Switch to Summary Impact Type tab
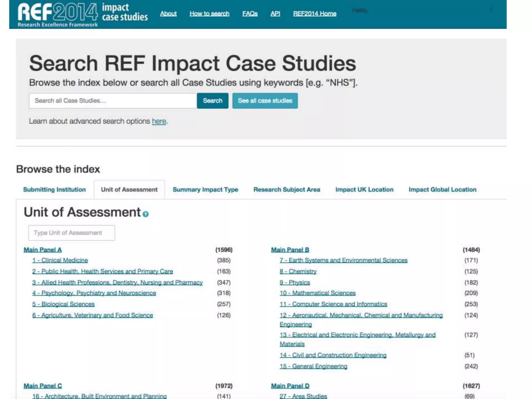The width and height of the screenshot is (532, 399). [205, 190]
